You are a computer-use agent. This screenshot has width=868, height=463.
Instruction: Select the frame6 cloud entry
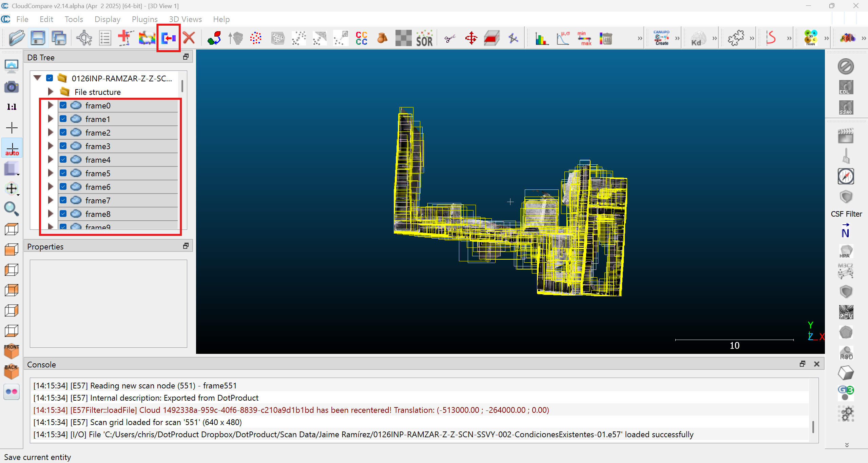98,187
